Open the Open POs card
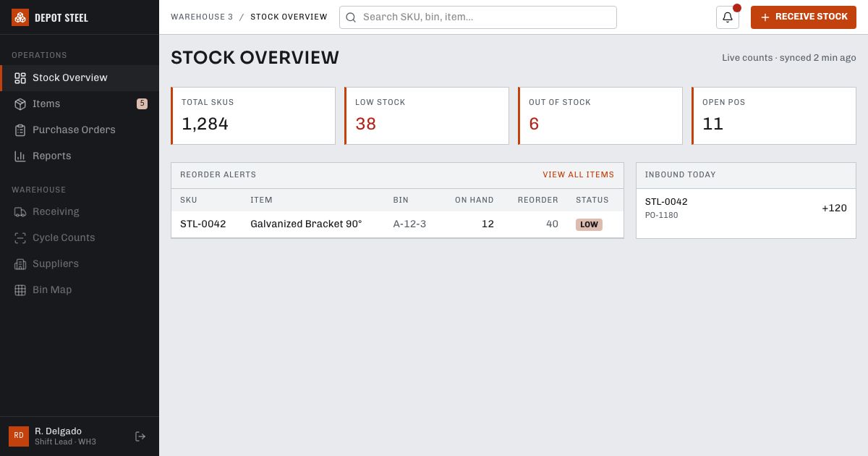This screenshot has height=456, width=868. 774,116
